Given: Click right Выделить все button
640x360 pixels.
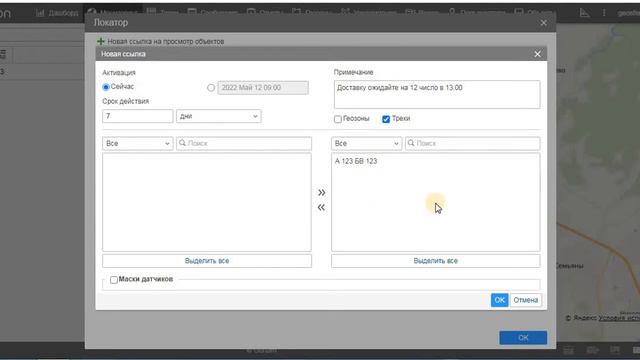Looking at the screenshot, I should point(436,261).
